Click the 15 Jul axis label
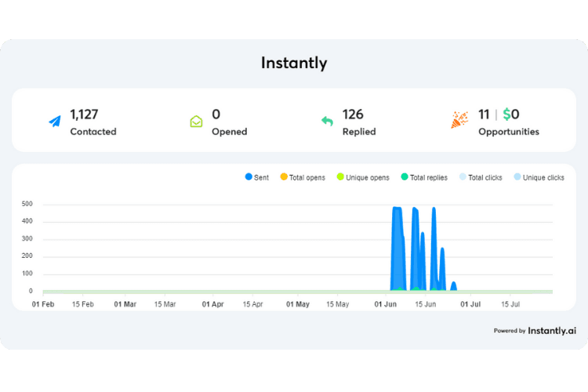The image size is (588, 392). click(x=510, y=304)
